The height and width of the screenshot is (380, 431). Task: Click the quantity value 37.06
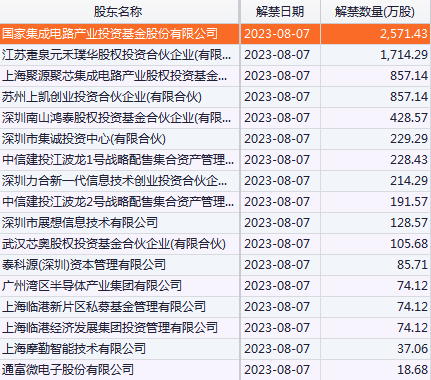point(412,349)
